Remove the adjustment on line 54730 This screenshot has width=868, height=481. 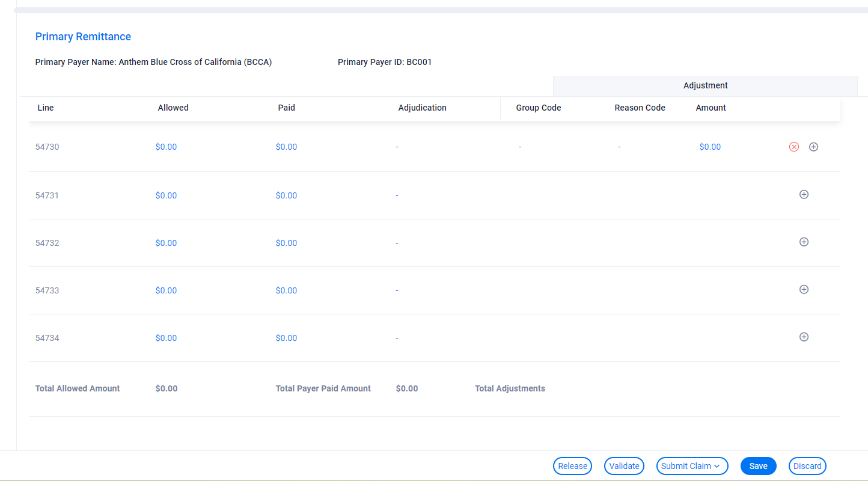point(794,147)
